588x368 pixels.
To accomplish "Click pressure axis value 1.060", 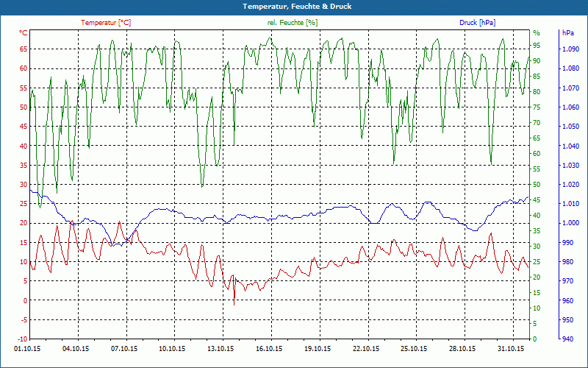I will [570, 107].
